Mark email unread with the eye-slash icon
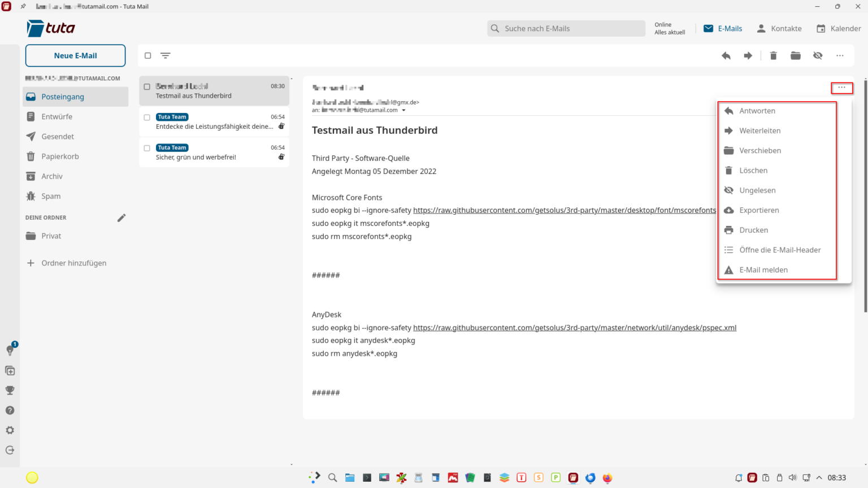This screenshot has width=868, height=488. coord(817,55)
